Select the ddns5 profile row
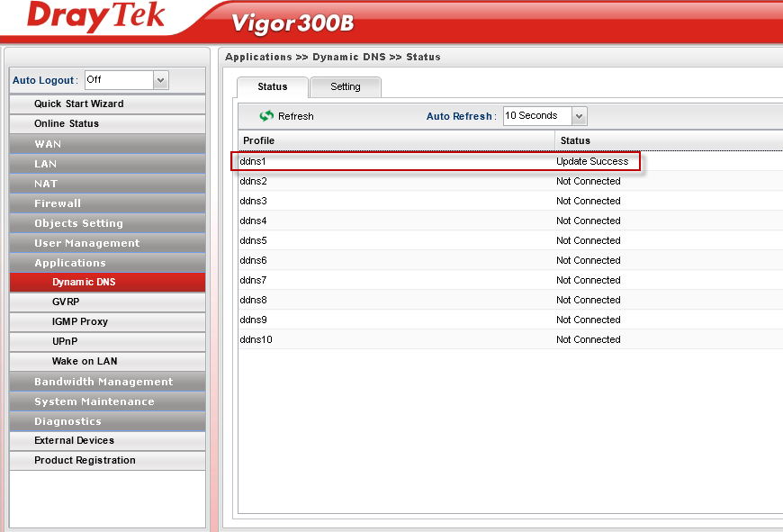 (254, 240)
